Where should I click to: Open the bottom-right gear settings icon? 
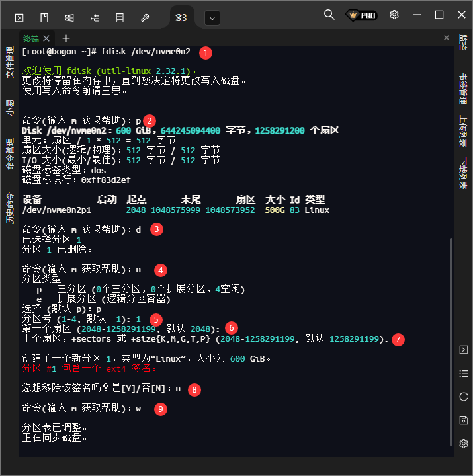click(x=464, y=444)
